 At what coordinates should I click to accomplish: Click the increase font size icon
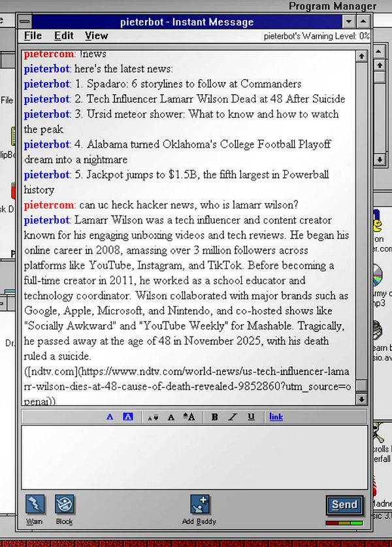189,416
